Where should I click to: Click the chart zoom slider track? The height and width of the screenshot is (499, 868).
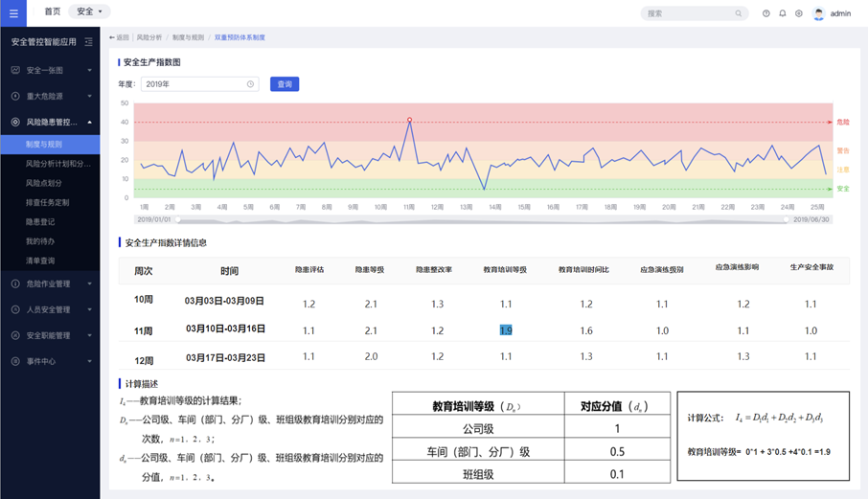482,219
